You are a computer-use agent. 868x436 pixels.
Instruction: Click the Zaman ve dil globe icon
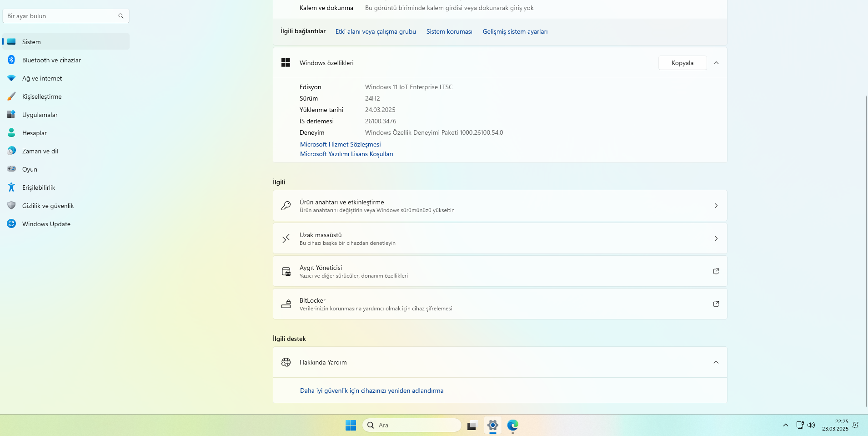[11, 151]
